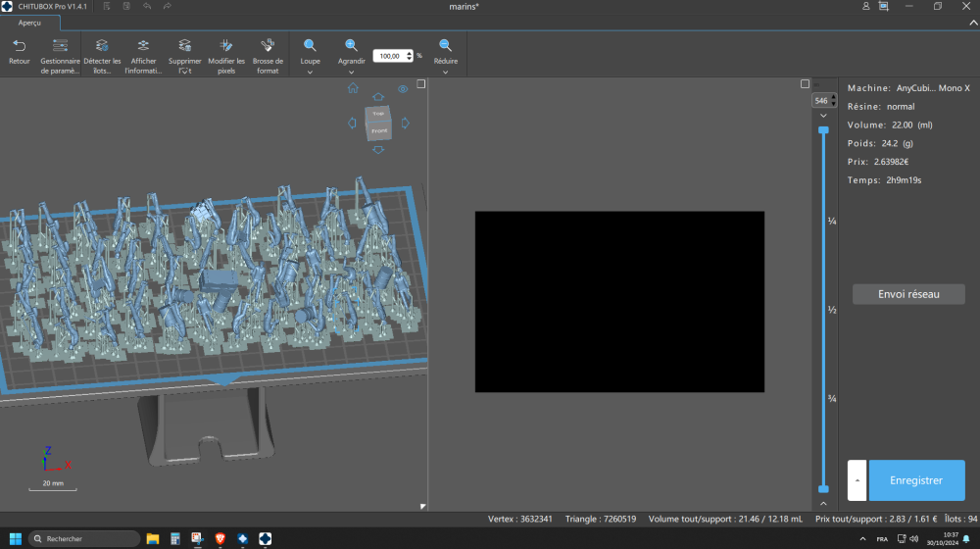Select the Modifier les pixels tool
Viewport: 980px width, 549px height.
click(226, 46)
